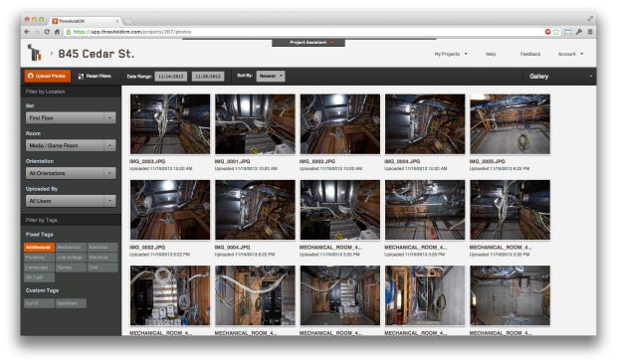This screenshot has height=364, width=617.
Task: Click the start date field 11/14/2012
Action: click(170, 77)
